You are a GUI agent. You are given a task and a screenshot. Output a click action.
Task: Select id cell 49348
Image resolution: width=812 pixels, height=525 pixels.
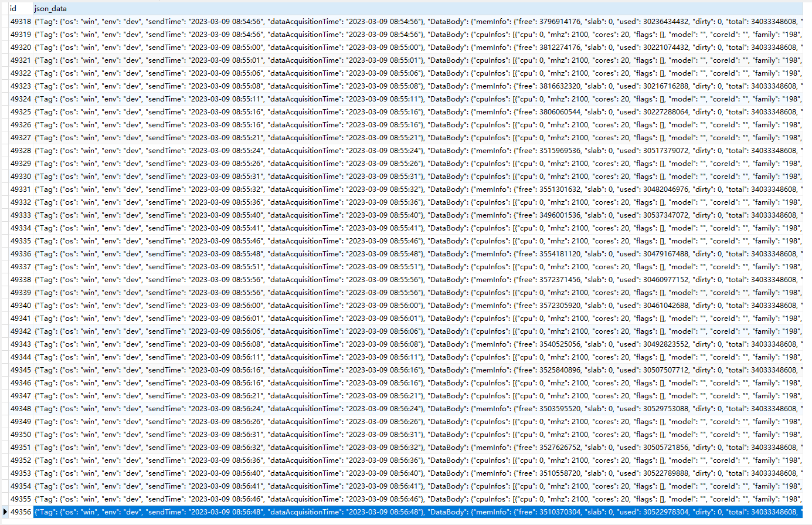[21, 409]
